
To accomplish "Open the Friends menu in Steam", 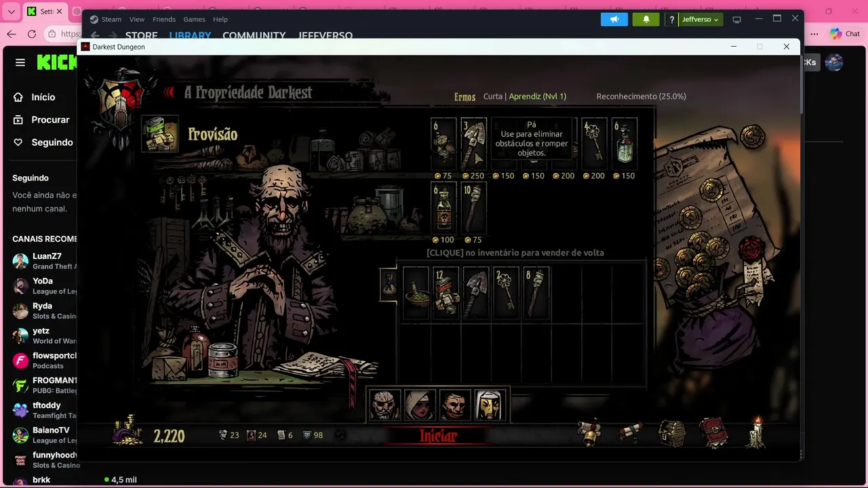I will point(164,19).
